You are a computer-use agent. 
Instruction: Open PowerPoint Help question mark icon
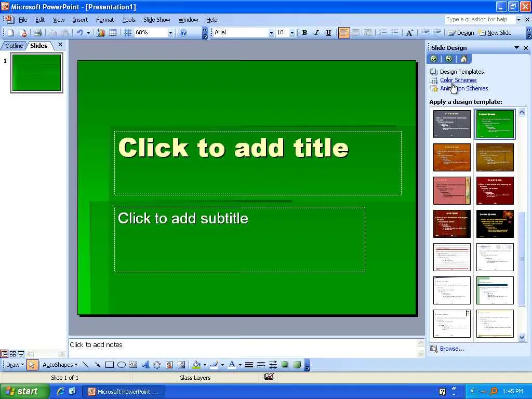(x=183, y=33)
